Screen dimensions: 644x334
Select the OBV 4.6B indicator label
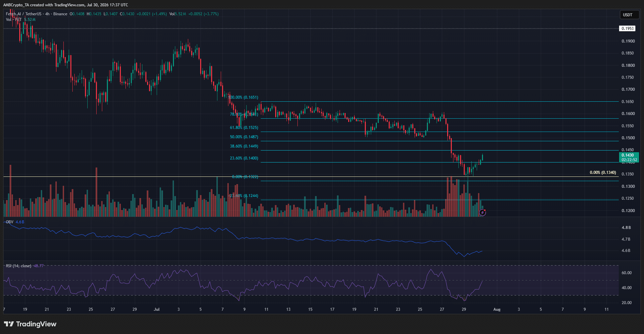click(x=15, y=222)
